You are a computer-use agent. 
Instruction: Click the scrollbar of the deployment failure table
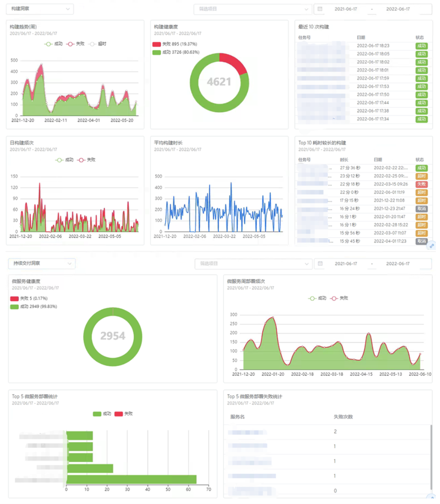431,458
